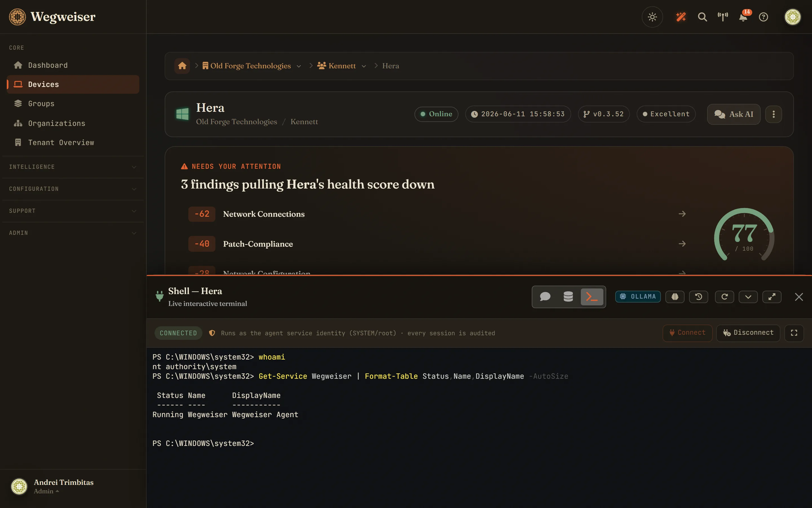Image resolution: width=812 pixels, height=508 pixels.
Task: Open the broadcast tower icon
Action: pos(723,17)
